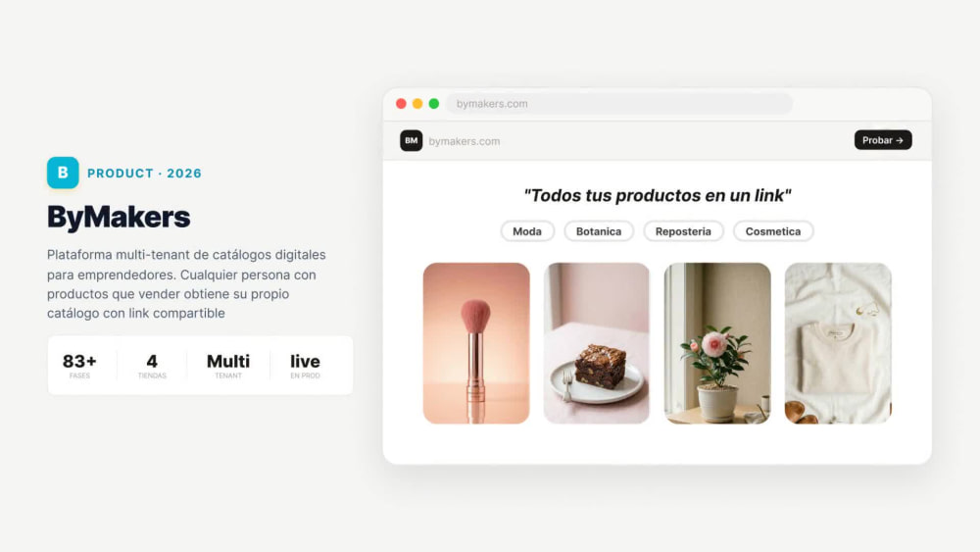Click the 83+ fases stat

(79, 366)
